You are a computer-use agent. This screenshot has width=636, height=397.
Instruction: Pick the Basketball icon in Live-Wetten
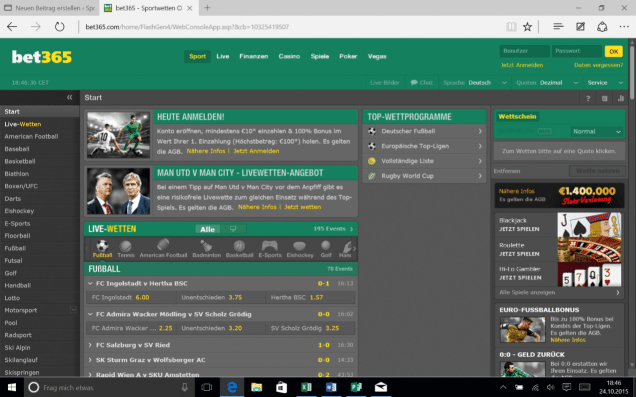click(x=239, y=249)
